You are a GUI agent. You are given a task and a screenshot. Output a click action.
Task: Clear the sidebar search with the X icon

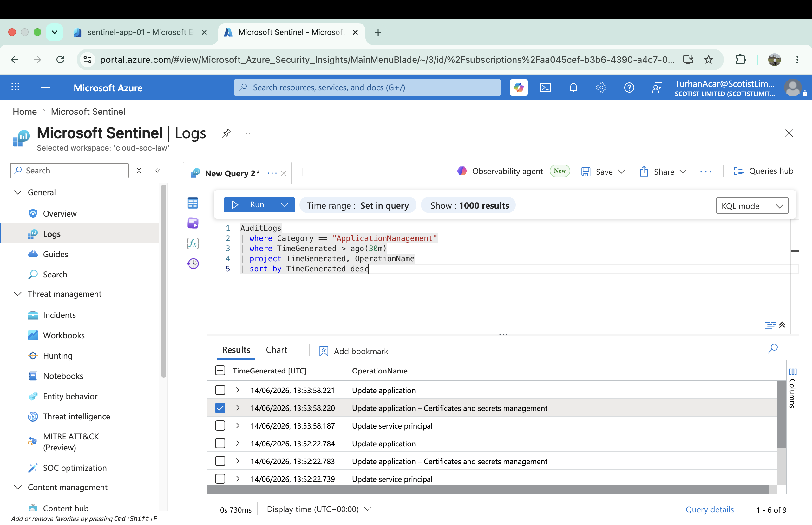[x=139, y=171]
